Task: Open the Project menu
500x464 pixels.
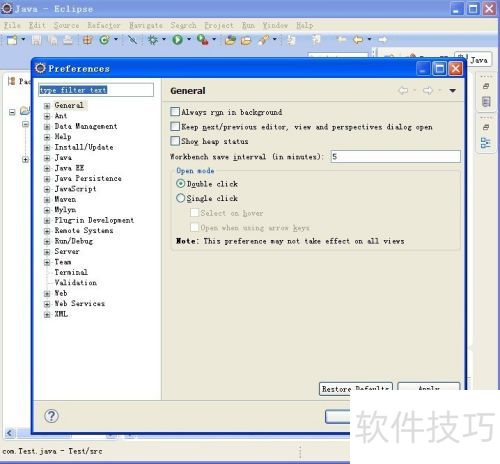Action: [219, 25]
